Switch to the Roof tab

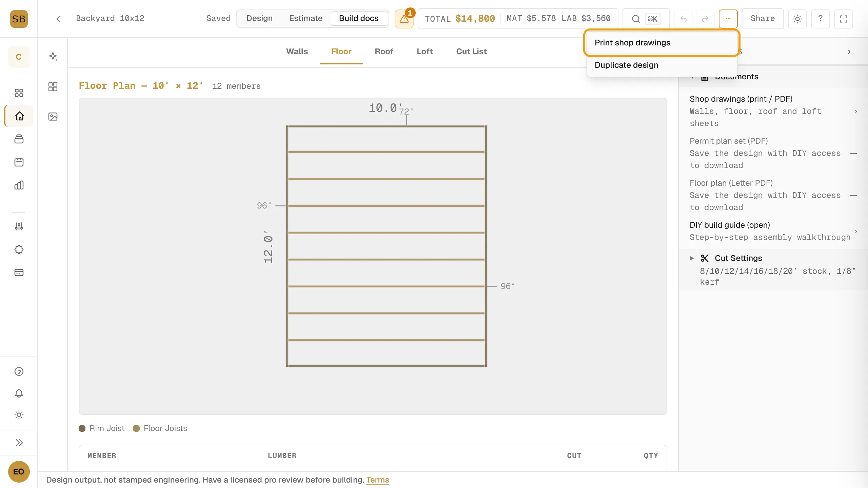coord(384,52)
